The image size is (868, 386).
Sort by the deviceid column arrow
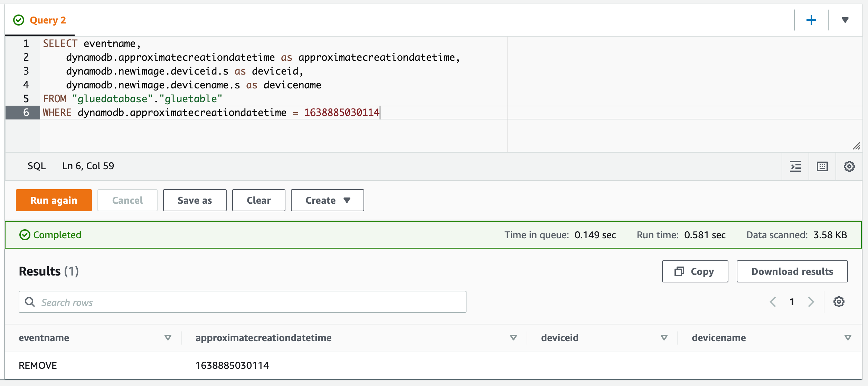[664, 338]
